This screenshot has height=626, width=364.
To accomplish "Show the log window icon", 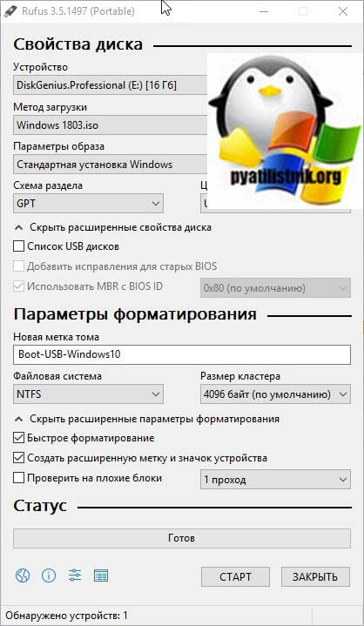I will [101, 576].
